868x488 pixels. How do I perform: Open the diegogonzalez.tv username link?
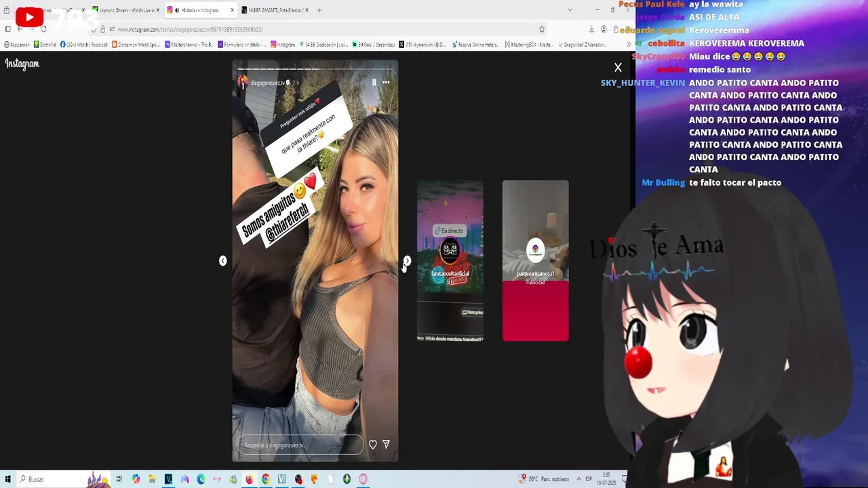click(x=268, y=83)
